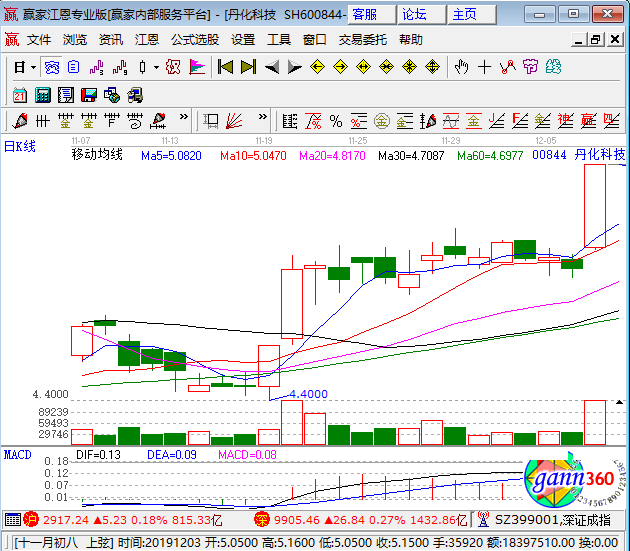Click the 论坛 button in title bar

pyautogui.click(x=414, y=14)
